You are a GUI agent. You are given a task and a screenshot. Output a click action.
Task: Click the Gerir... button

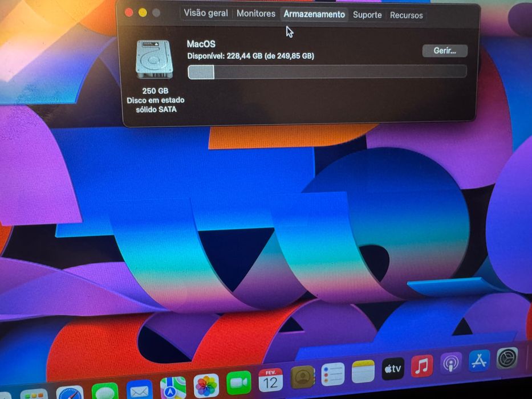[x=445, y=51]
